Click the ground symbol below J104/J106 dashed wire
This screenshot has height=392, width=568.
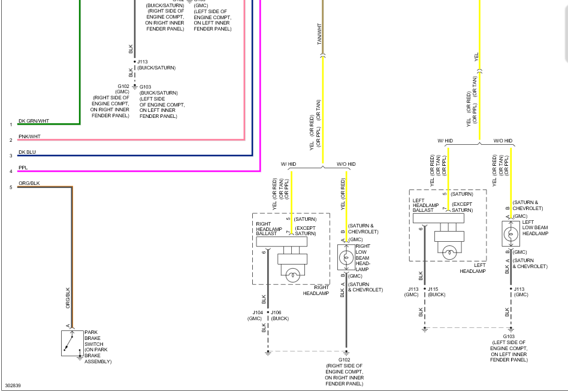[x=268, y=353]
